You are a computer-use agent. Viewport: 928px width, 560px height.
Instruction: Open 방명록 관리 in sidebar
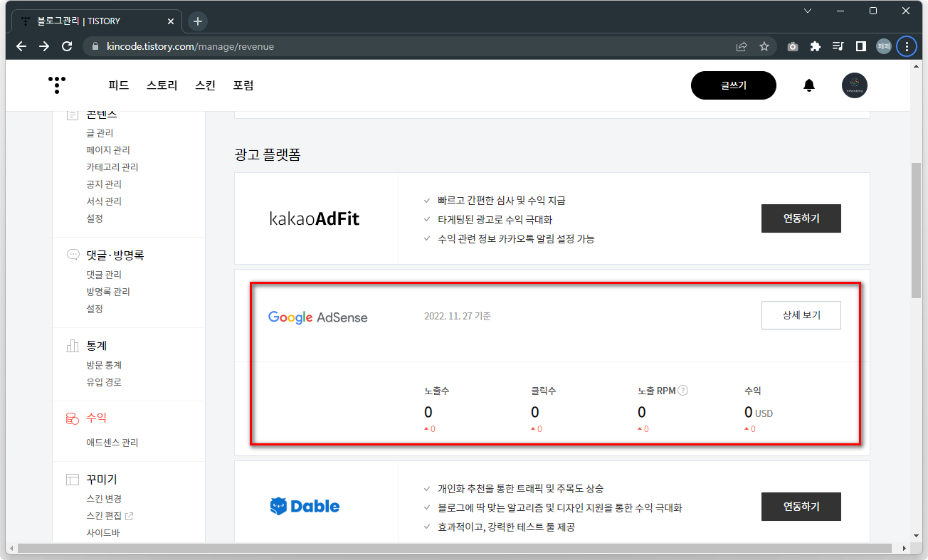108,292
